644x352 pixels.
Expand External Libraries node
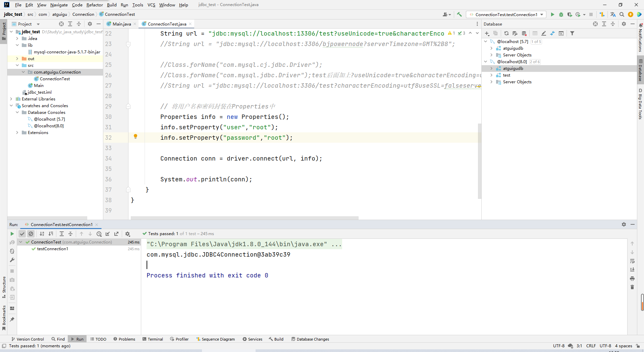coord(11,99)
